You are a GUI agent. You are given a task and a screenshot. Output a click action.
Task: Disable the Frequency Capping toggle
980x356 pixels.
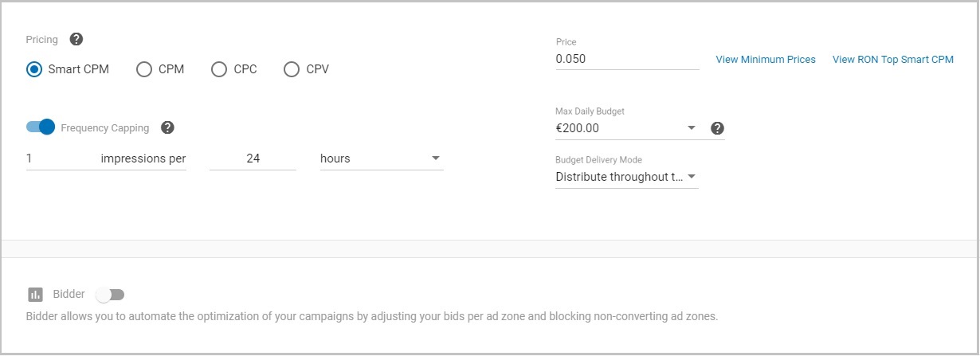pyautogui.click(x=40, y=127)
